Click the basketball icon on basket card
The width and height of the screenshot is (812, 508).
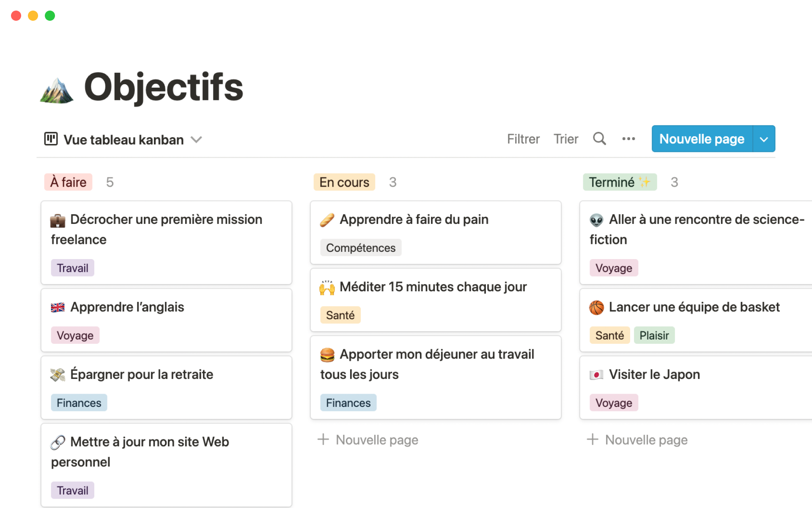click(x=596, y=307)
